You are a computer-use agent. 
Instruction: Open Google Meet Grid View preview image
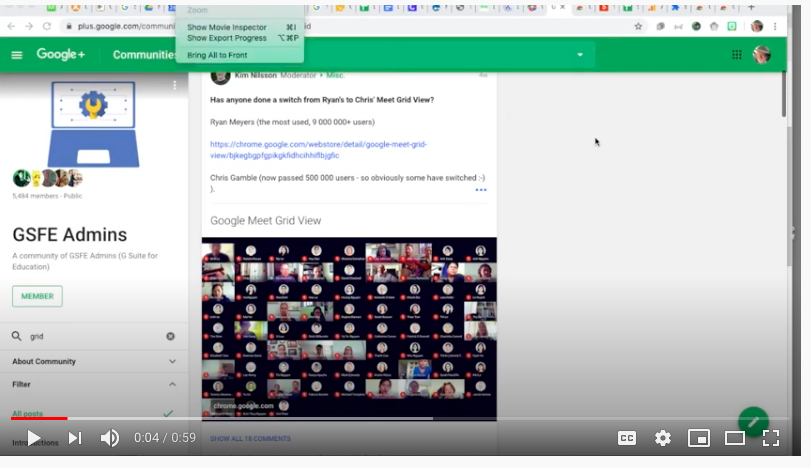coord(349,329)
